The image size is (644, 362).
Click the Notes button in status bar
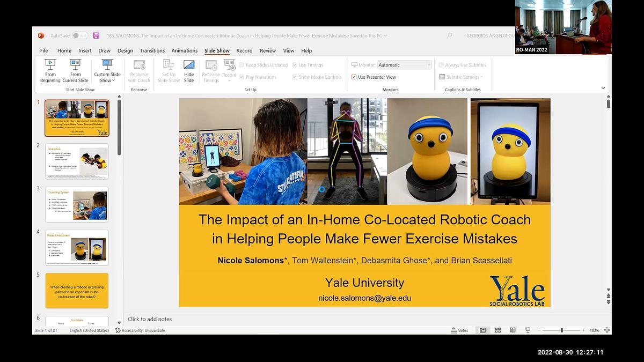[x=459, y=330]
